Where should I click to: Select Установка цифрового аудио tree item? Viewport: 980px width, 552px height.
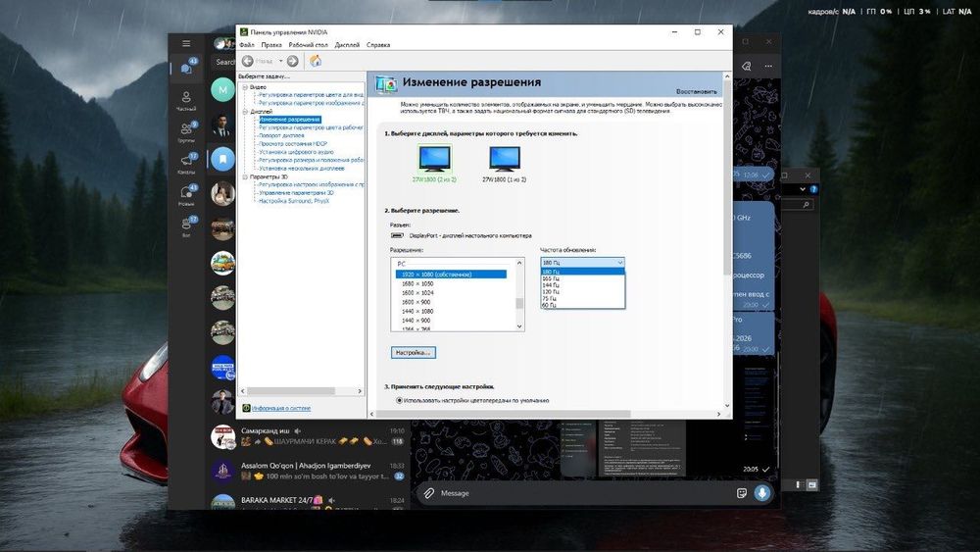[x=296, y=152]
